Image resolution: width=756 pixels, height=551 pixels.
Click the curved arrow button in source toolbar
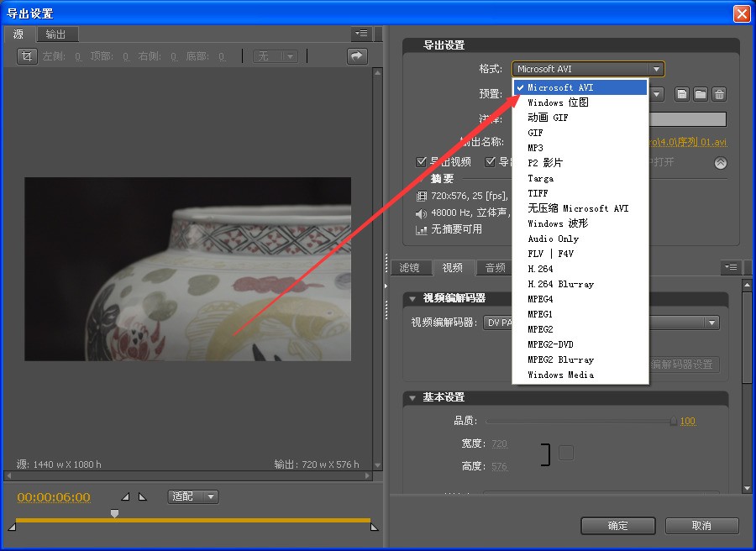click(358, 56)
